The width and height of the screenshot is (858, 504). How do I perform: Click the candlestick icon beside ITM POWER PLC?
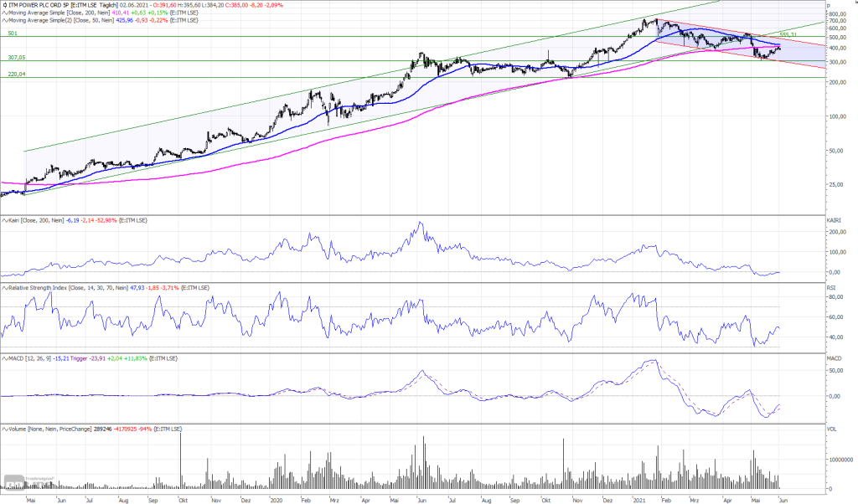coord(5,3)
